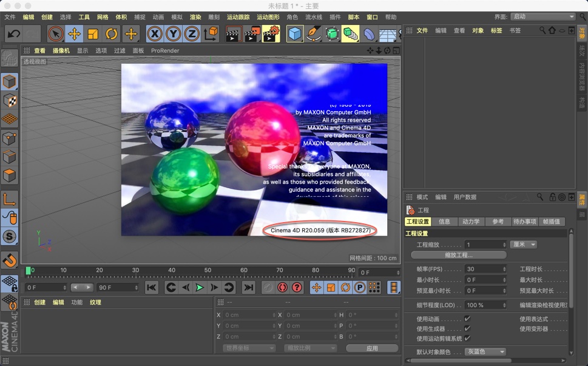Click the attributes panel vertical scrollbar
The image size is (588, 366).
571,270
